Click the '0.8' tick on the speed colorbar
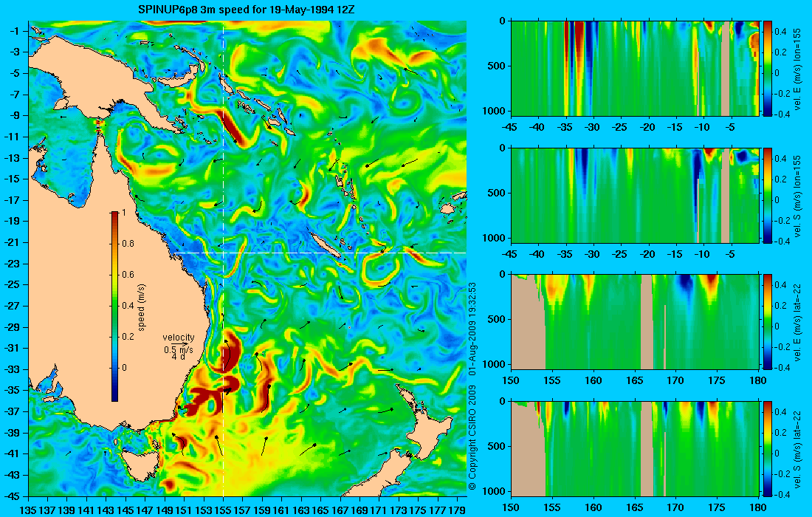This screenshot has height=517, width=812. point(128,244)
